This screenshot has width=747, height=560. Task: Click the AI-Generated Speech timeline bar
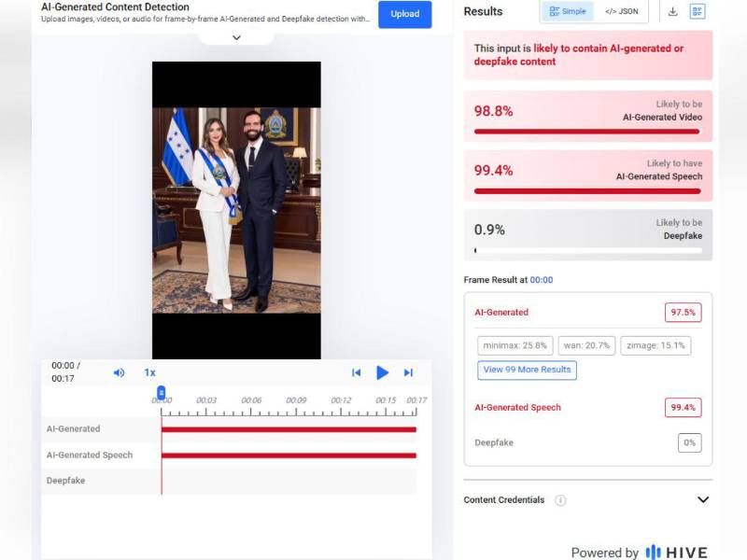289,455
